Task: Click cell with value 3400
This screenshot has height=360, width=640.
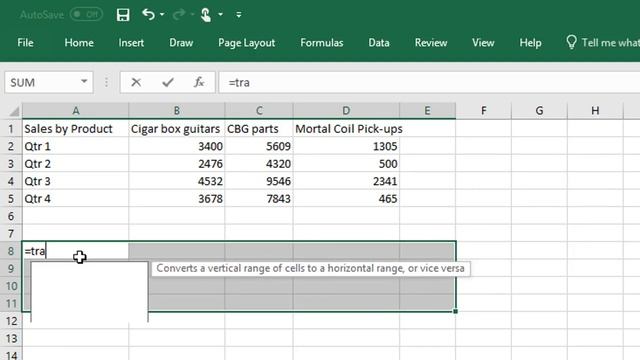Action: pyautogui.click(x=176, y=146)
